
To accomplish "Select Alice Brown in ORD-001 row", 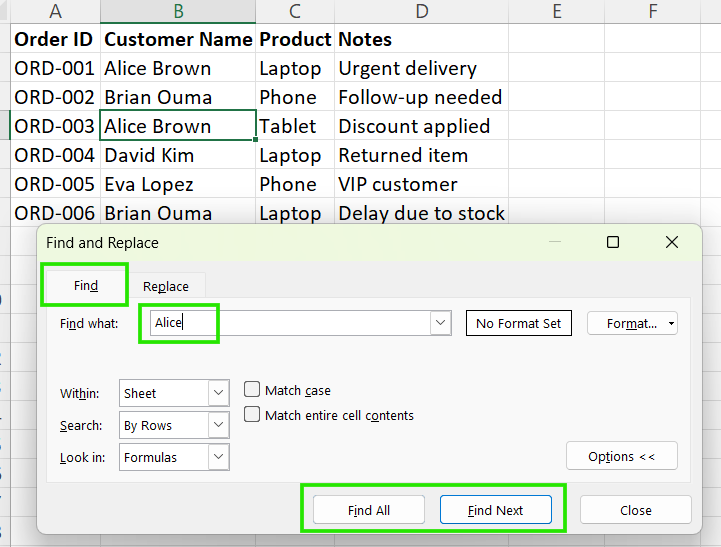I will click(x=178, y=68).
